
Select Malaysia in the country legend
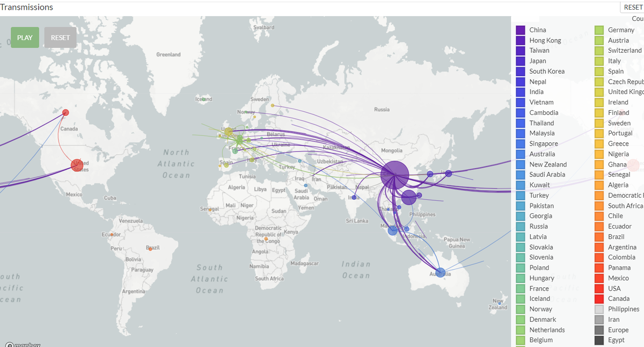pos(541,133)
